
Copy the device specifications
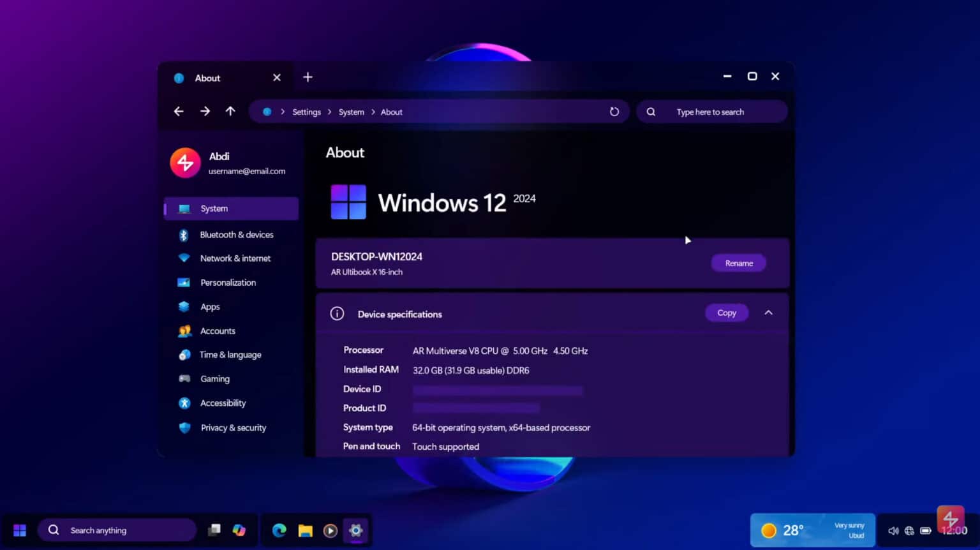tap(726, 313)
